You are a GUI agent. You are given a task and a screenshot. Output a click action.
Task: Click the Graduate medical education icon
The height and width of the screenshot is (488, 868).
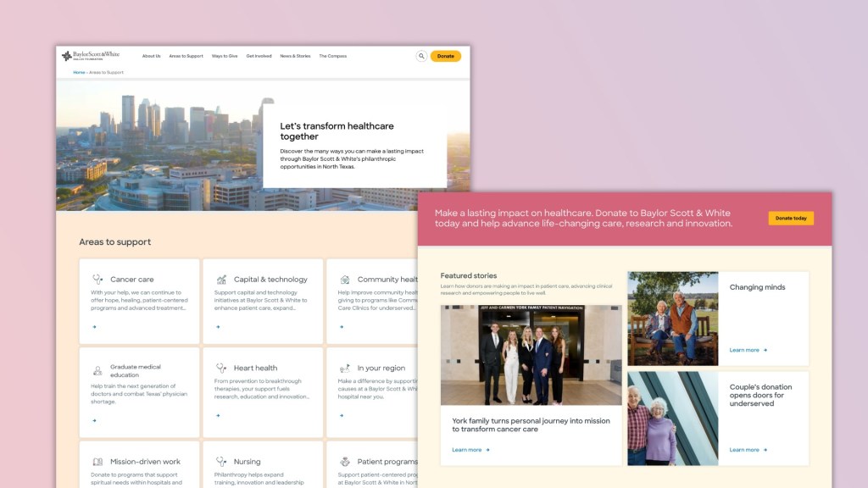click(97, 371)
